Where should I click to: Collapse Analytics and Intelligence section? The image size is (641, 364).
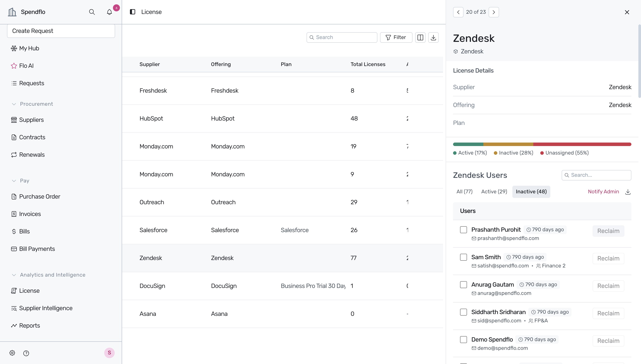coord(48,275)
